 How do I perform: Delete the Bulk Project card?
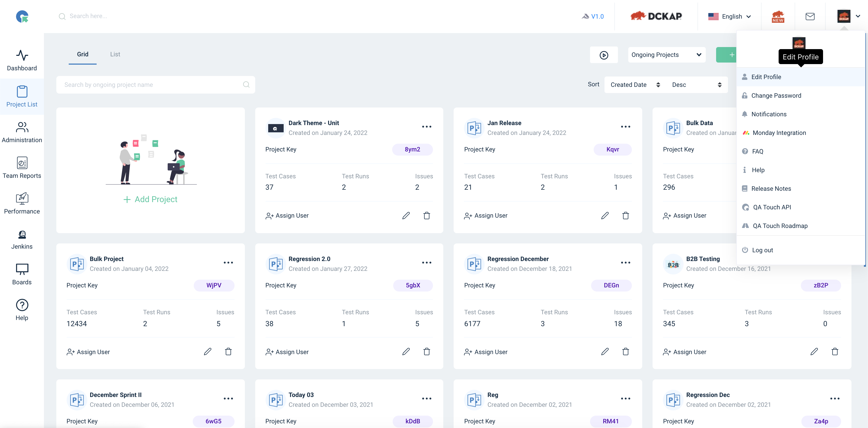(228, 352)
